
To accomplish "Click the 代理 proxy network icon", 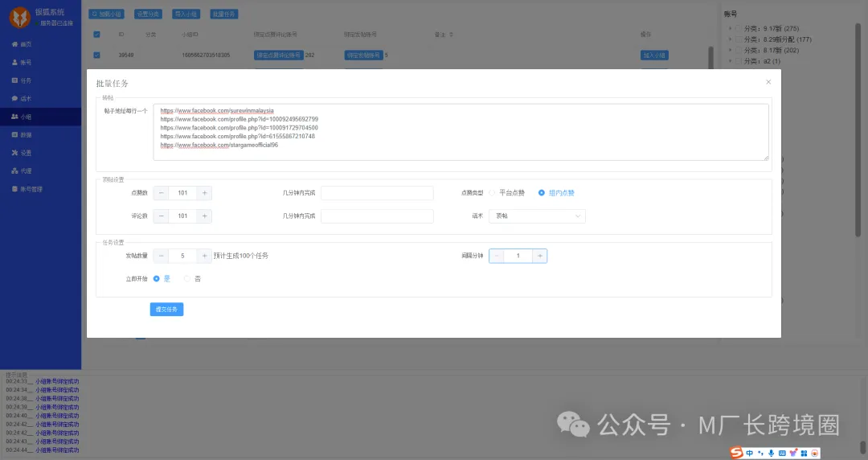I will point(15,171).
